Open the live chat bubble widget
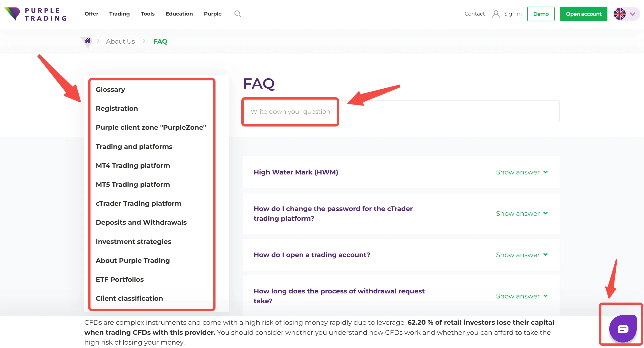Viewport: 644px width, 348px height. click(623, 328)
